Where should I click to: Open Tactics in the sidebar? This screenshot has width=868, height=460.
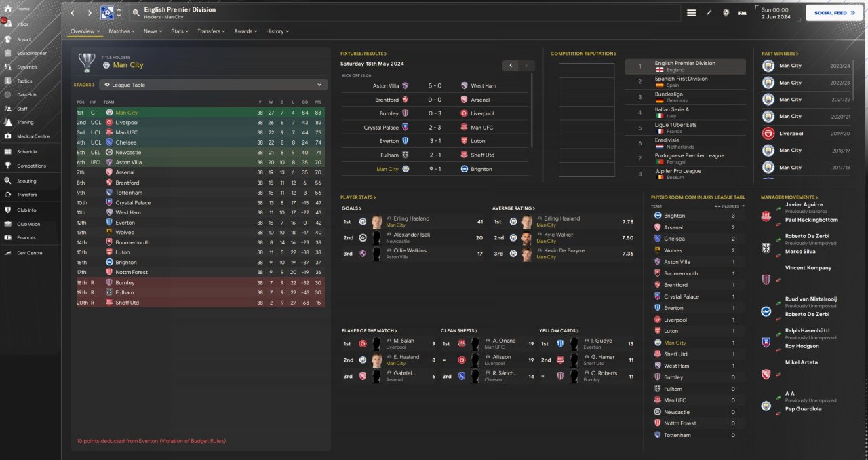click(24, 81)
